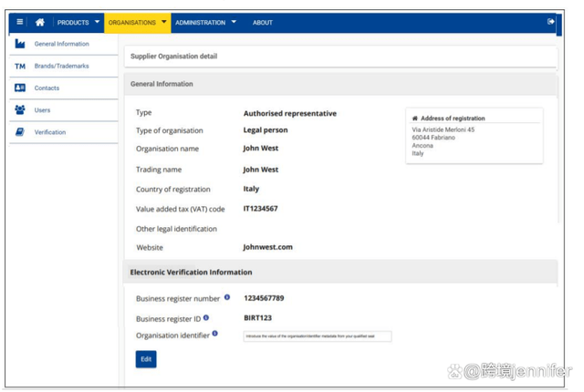The height and width of the screenshot is (392, 584).
Task: Expand the Organisations dropdown arrow
Action: coord(164,22)
